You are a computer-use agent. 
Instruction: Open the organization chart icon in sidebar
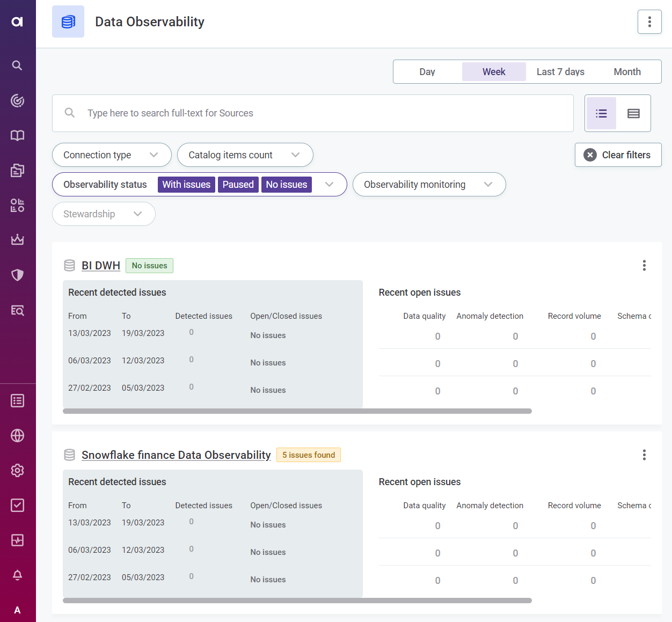pyautogui.click(x=17, y=204)
